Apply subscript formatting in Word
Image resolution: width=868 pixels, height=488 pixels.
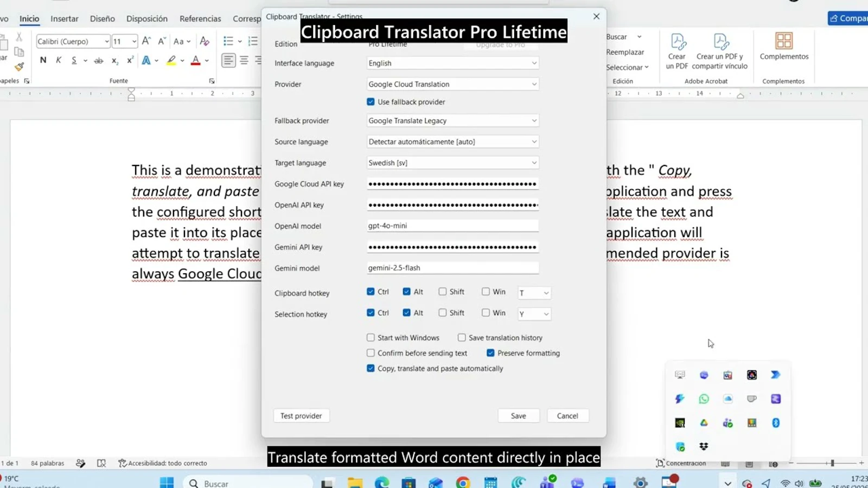click(x=115, y=61)
